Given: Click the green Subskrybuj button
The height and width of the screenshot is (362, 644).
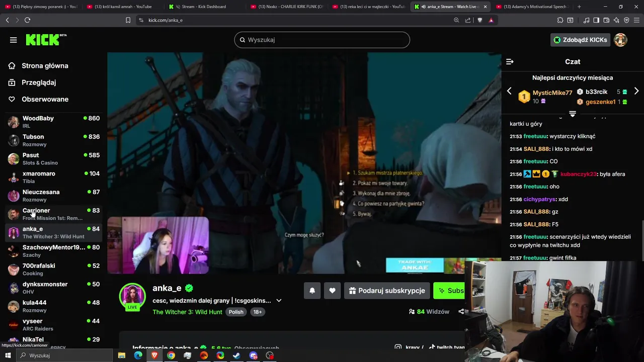Looking at the screenshot, I should coord(449,291).
